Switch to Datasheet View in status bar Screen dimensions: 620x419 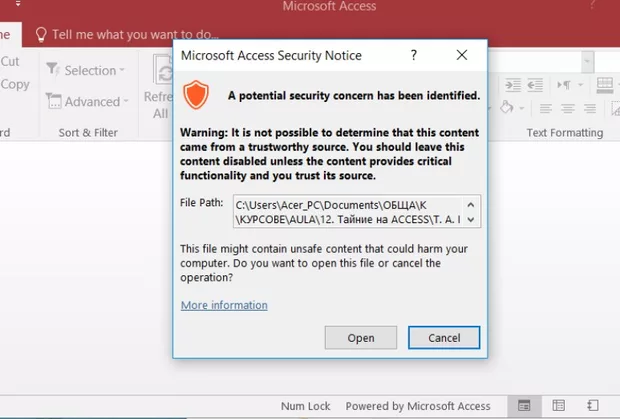tap(560, 406)
